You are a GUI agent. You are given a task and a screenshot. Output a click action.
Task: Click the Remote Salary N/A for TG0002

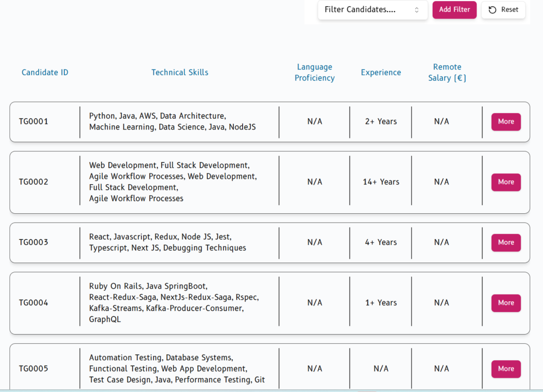click(x=442, y=182)
